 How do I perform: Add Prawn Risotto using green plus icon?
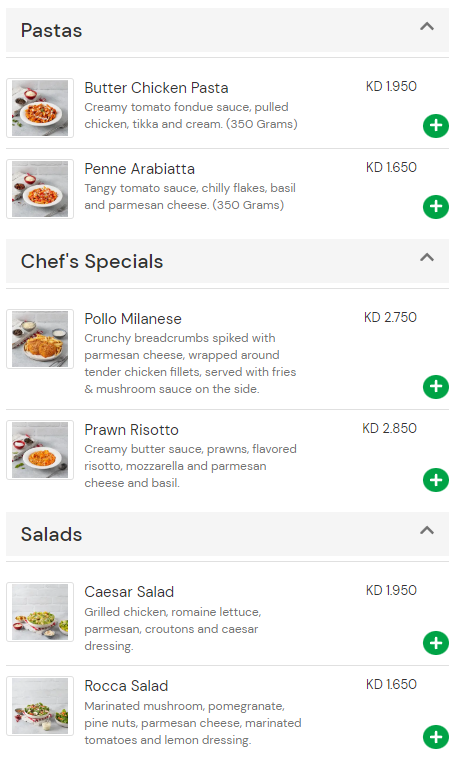(435, 480)
